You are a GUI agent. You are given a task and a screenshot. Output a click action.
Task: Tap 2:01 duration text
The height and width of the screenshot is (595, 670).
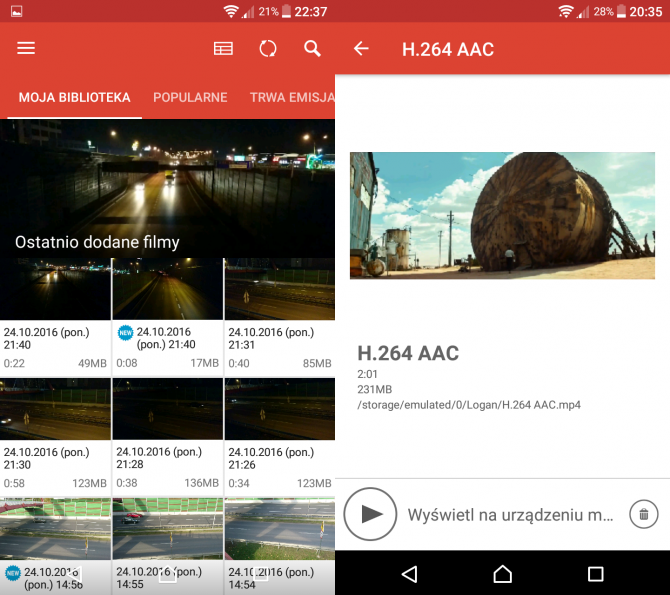367,374
